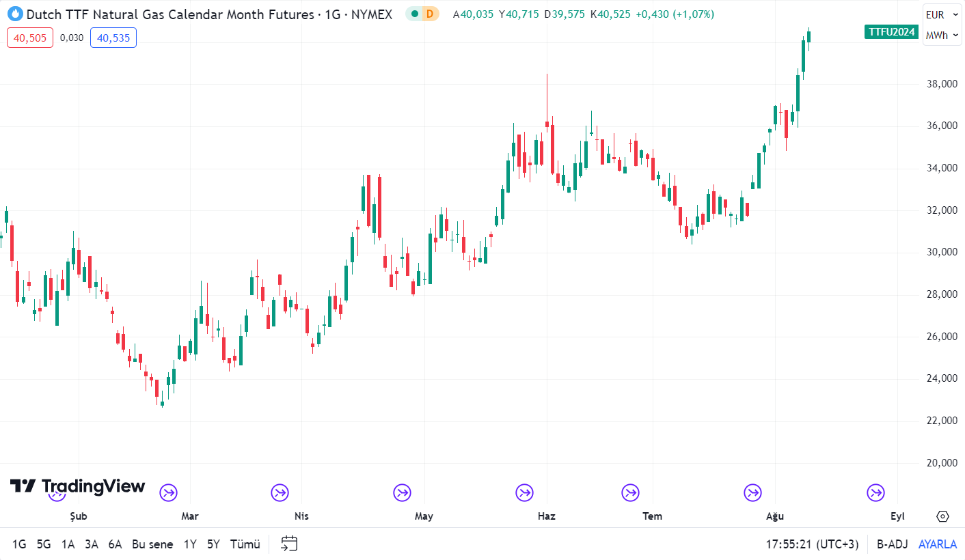Select the Bu sene date range

[152, 544]
